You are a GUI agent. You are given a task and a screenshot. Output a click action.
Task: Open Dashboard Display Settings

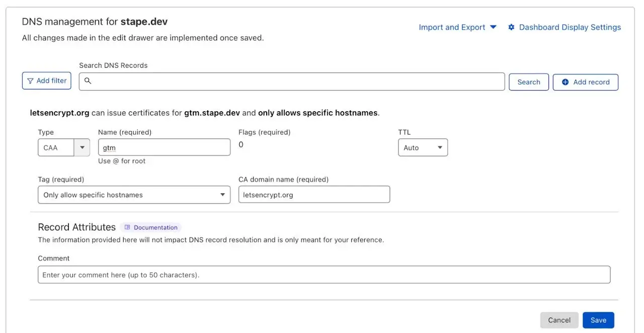click(564, 27)
